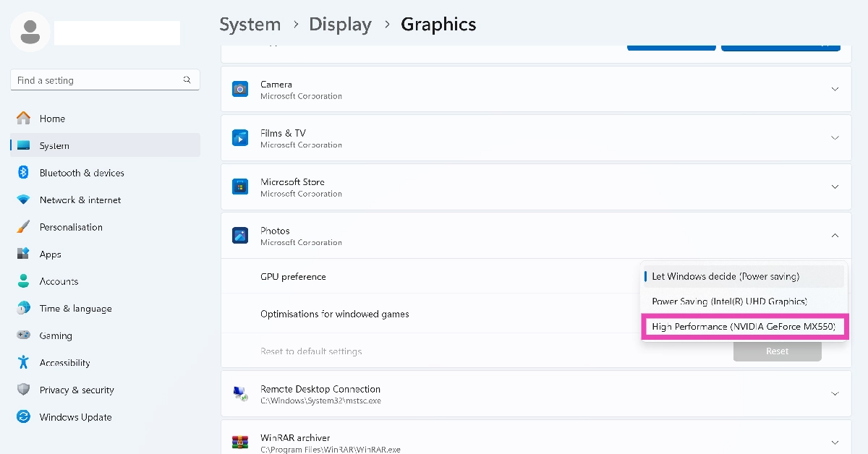Viewport: 868px width, 454px height.
Task: Click the Photos app icon
Action: (239, 236)
